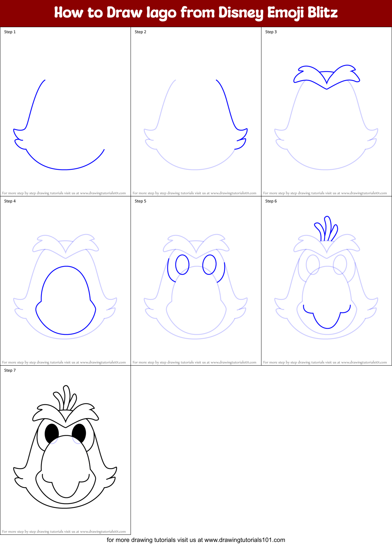Click the watermark credit text in Step 3 panel
This screenshot has height=545, width=392.
click(x=325, y=193)
